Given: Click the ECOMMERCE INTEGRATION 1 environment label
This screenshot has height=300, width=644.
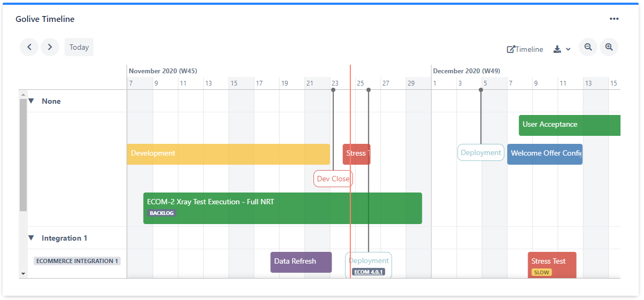Looking at the screenshot, I should [77, 261].
